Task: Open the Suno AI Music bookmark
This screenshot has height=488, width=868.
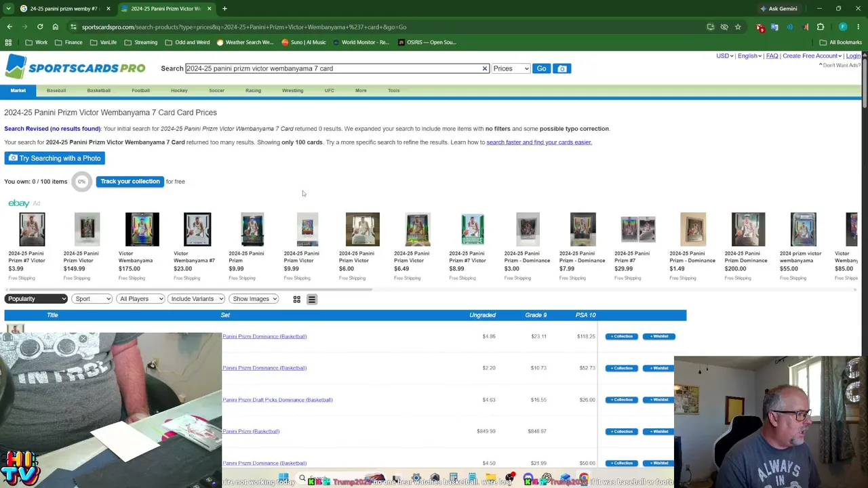Action: [x=303, y=42]
